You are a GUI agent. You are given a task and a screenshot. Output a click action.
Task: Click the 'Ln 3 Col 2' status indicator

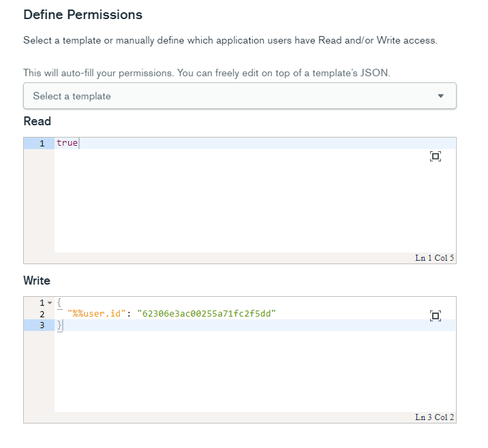(x=434, y=417)
